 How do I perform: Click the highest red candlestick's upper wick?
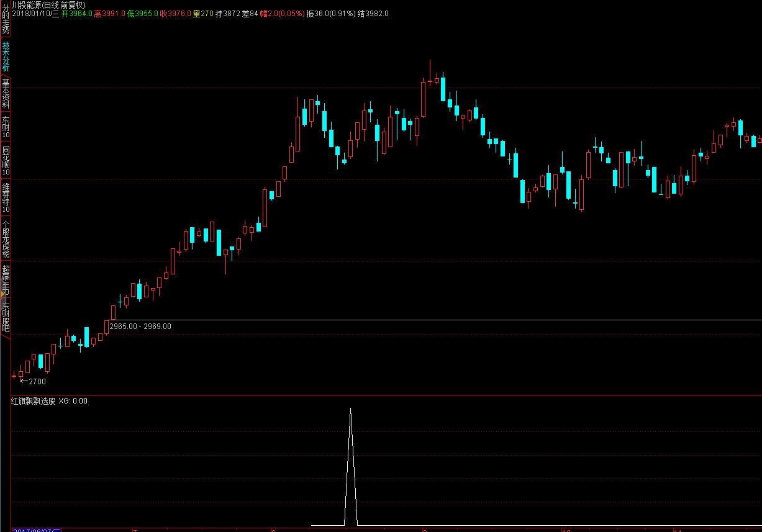tap(430, 70)
